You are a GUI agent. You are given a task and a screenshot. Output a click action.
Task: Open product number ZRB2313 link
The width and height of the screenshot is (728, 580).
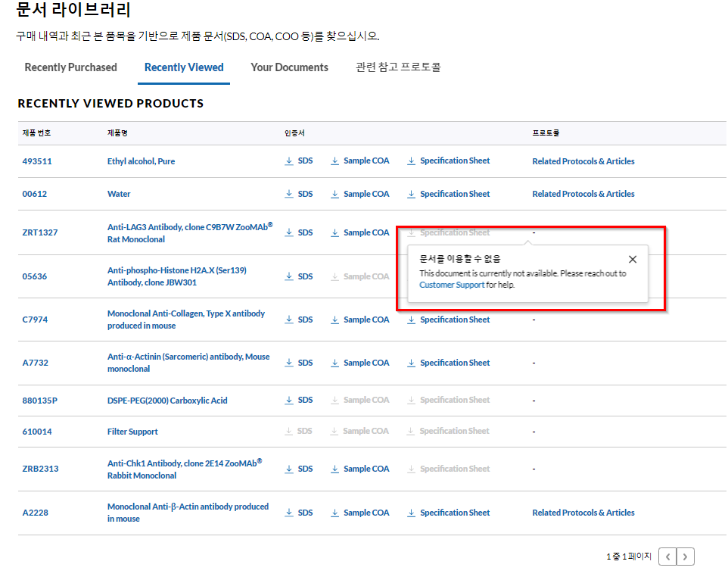click(x=40, y=469)
